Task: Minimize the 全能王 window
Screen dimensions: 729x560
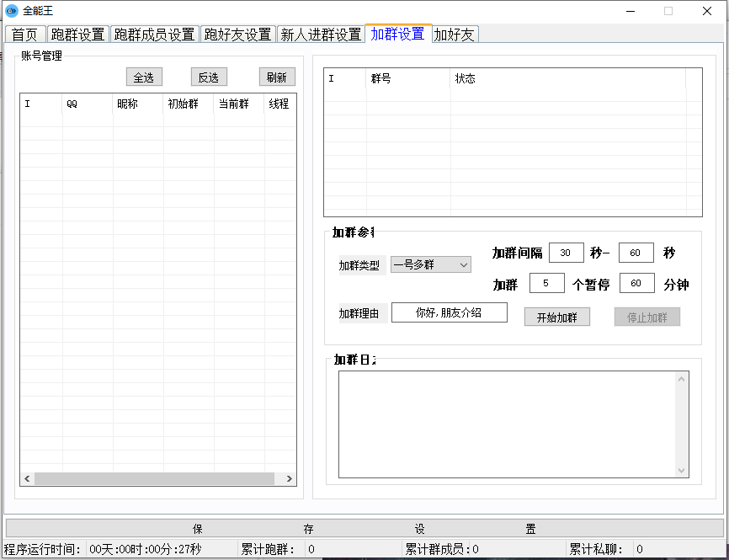Action: click(631, 11)
